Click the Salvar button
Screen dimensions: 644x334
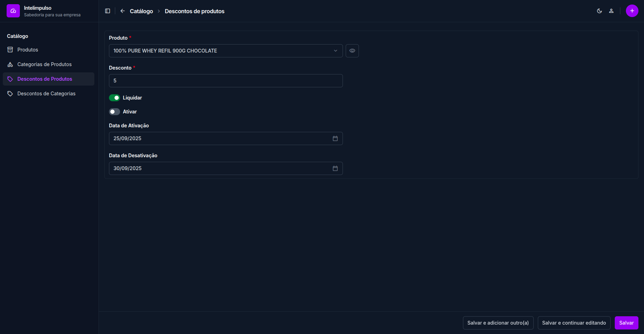click(626, 323)
